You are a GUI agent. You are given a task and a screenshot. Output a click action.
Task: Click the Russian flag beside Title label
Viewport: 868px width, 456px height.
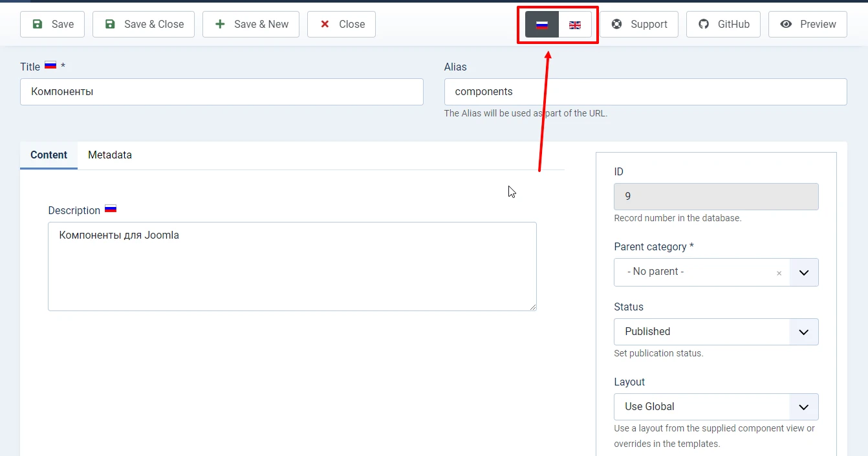[50, 65]
